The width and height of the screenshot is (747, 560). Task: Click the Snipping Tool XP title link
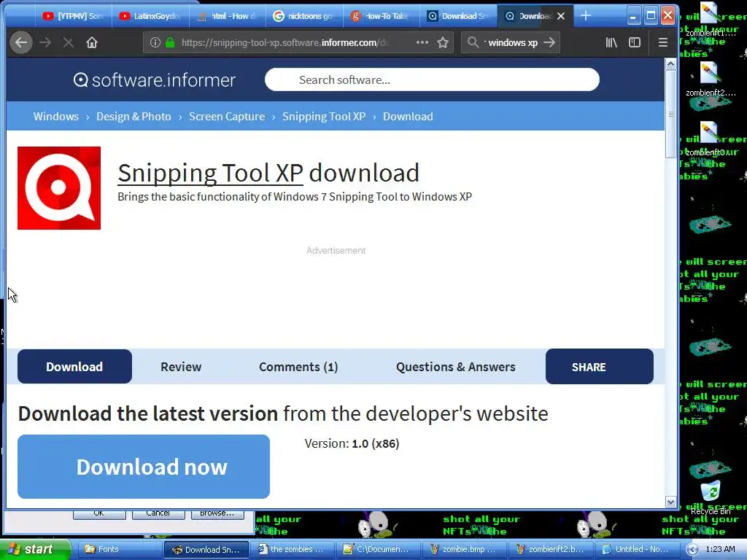coord(210,173)
